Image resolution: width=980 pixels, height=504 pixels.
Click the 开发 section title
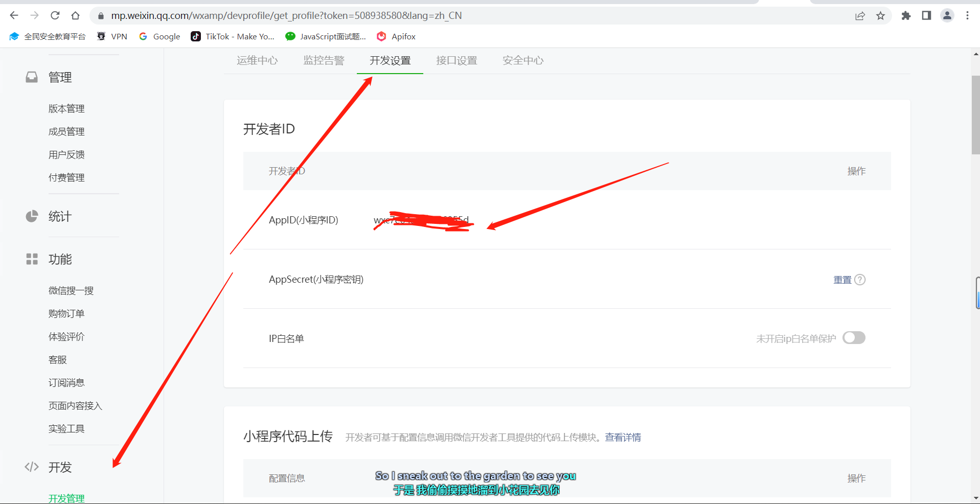[60, 467]
